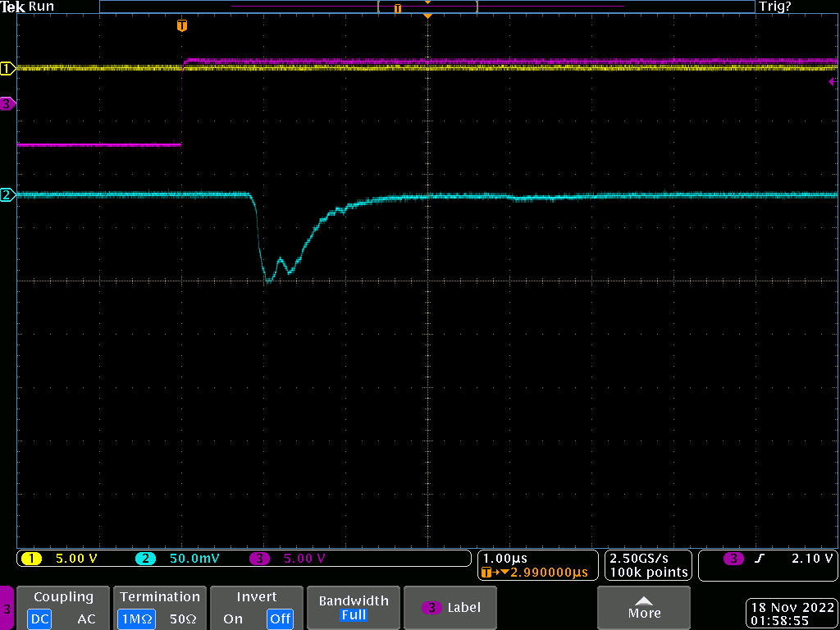Turn Invert On
Image resolution: width=840 pixels, height=630 pixels.
pyautogui.click(x=234, y=619)
